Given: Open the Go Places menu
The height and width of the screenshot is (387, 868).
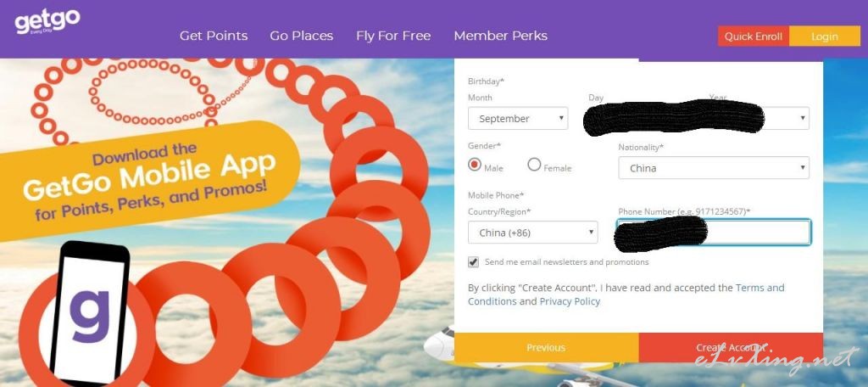Looking at the screenshot, I should pyautogui.click(x=302, y=36).
